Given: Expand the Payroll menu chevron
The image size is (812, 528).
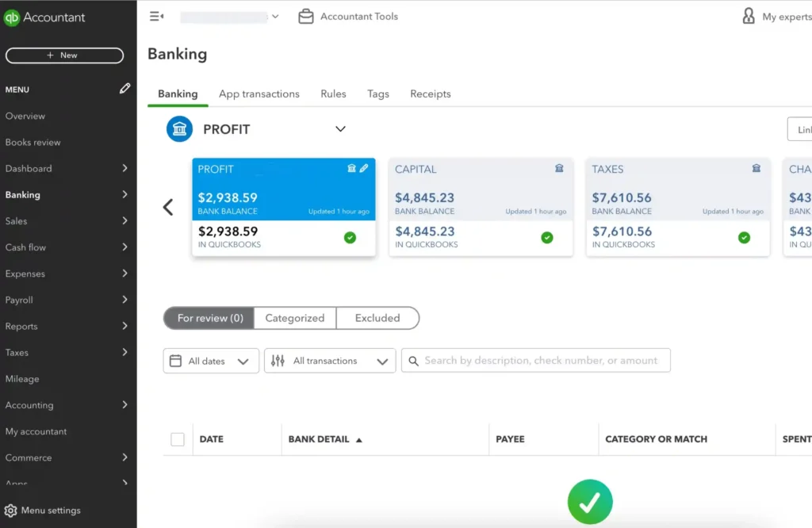Looking at the screenshot, I should coord(124,300).
